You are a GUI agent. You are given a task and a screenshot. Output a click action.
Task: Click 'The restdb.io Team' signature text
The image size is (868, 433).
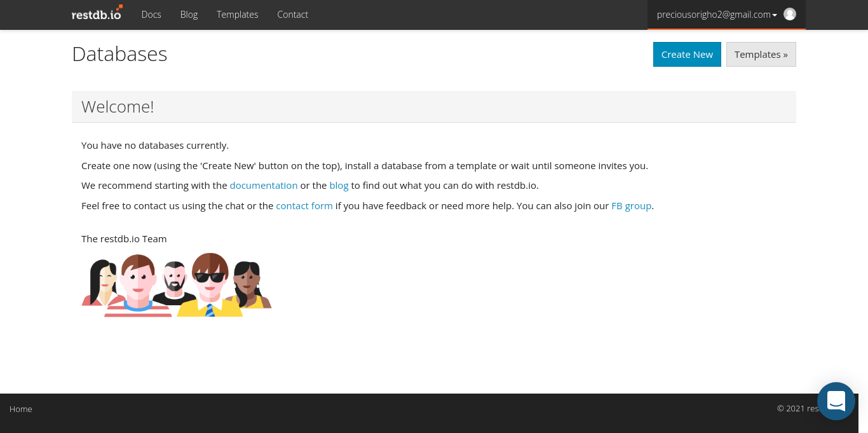[124, 239]
